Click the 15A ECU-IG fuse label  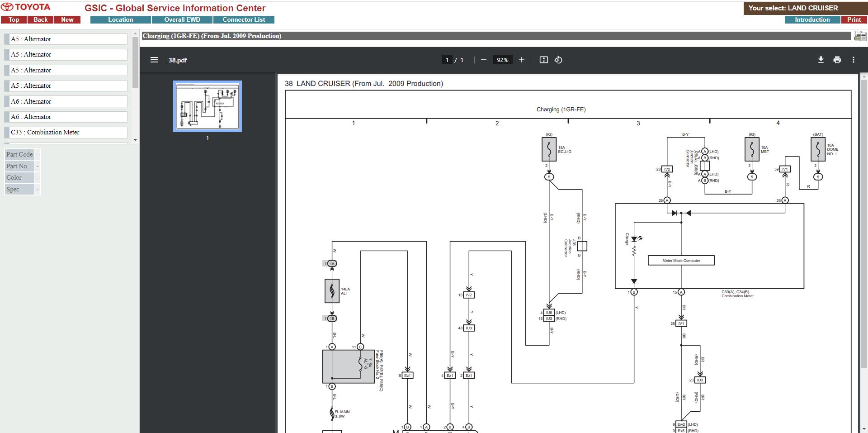(x=565, y=150)
